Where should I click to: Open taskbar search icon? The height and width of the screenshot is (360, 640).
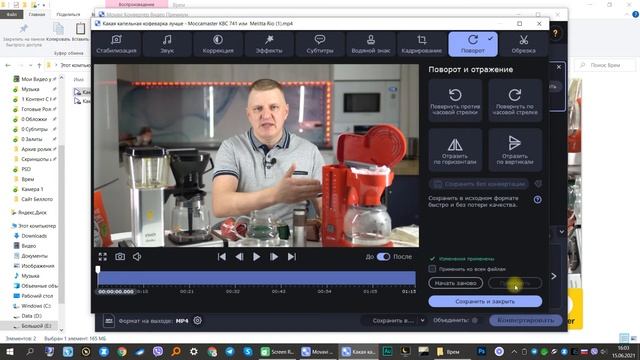30,351
